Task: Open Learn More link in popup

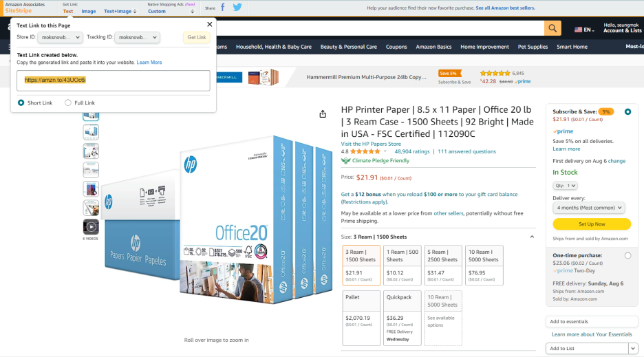Action: pyautogui.click(x=149, y=63)
